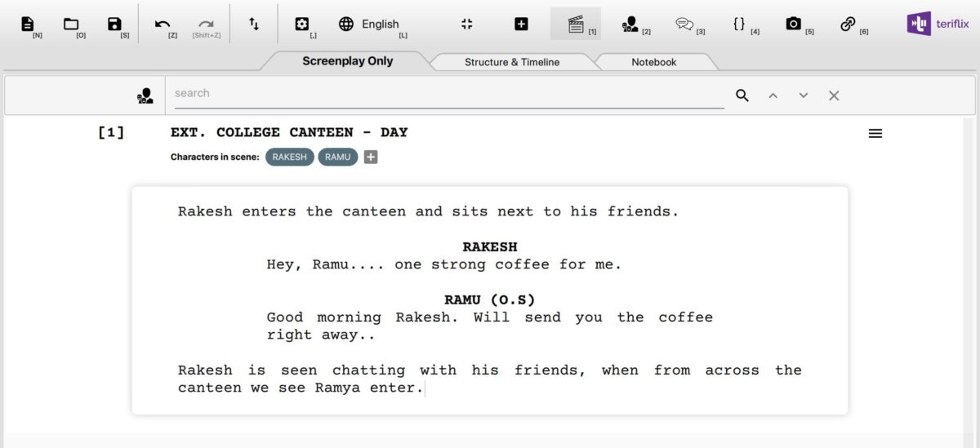Select the dialogue speech bubbles icon
Image resolution: width=980 pixels, height=448 pixels.
click(684, 24)
